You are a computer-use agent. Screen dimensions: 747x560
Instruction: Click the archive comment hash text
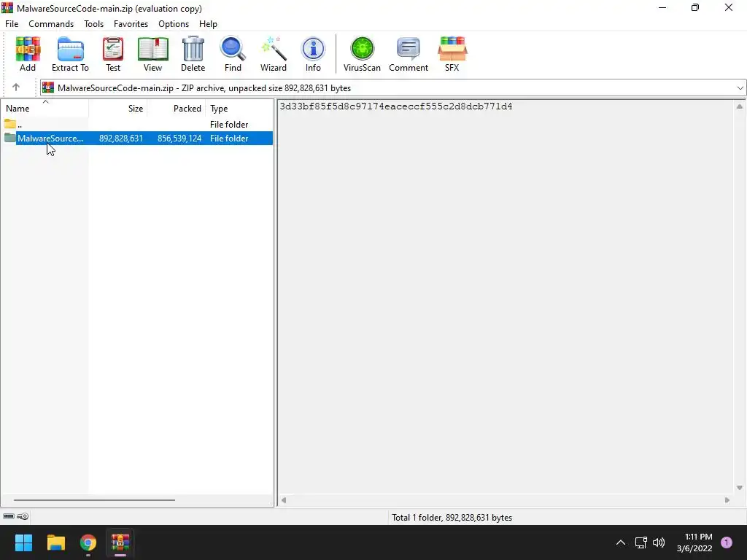click(x=396, y=106)
